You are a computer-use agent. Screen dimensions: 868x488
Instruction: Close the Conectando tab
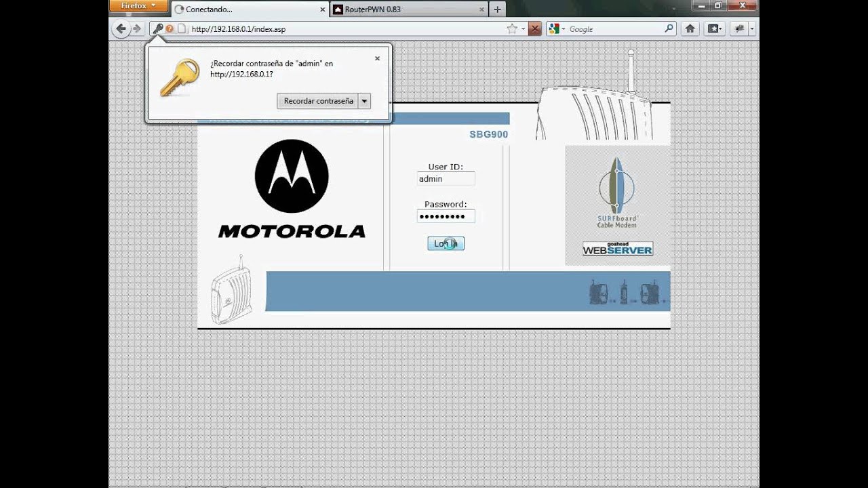(x=321, y=9)
